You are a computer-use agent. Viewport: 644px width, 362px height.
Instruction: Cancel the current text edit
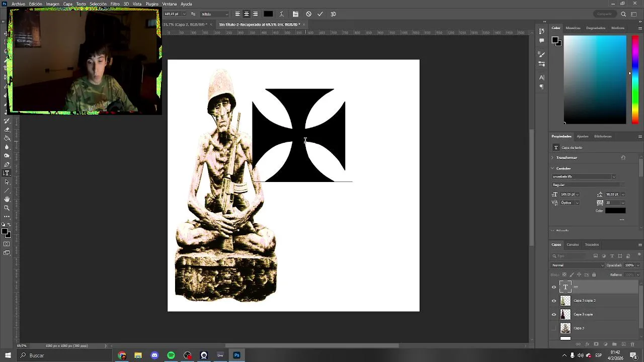[308, 14]
